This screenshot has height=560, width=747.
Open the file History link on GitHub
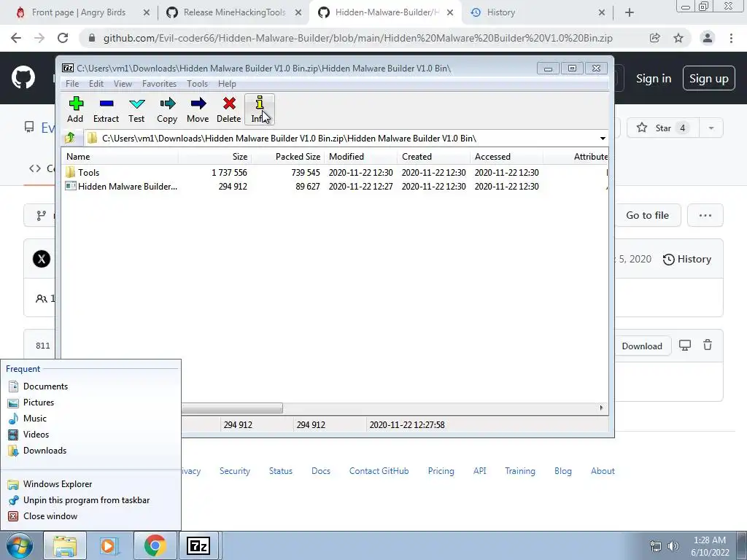click(687, 259)
